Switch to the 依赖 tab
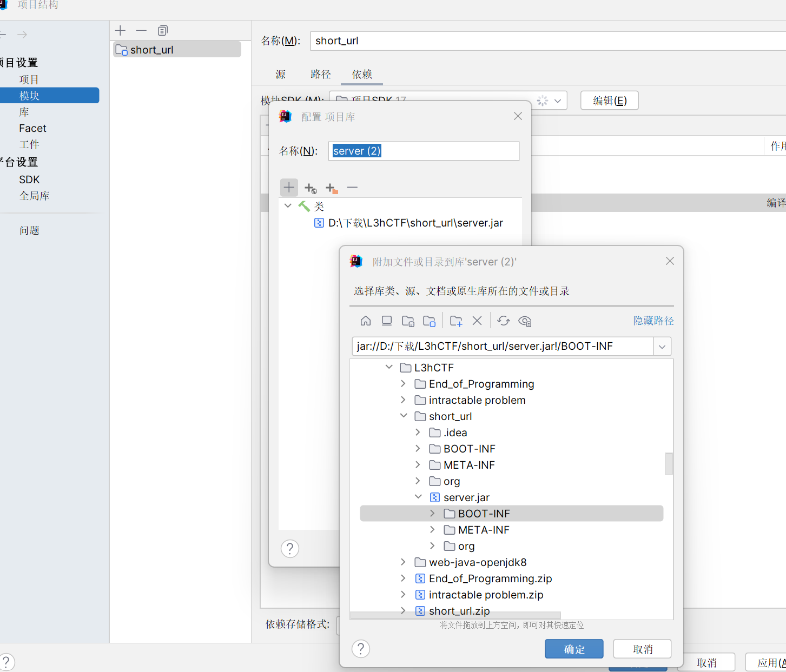Viewport: 786px width, 672px height. click(x=362, y=74)
